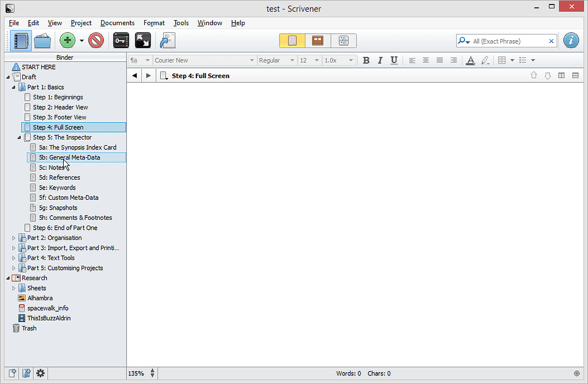Image resolution: width=588 pixels, height=384 pixels.
Task: Toggle bold formatting
Action: tap(366, 60)
